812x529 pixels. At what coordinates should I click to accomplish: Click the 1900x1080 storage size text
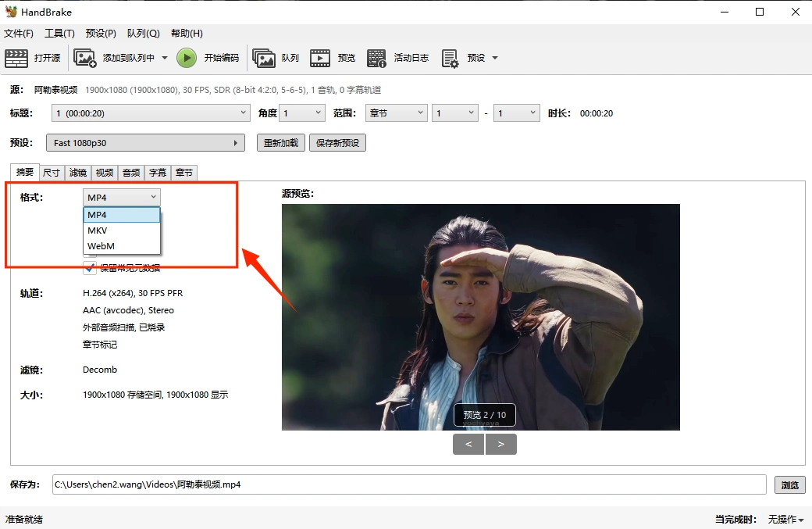coord(155,395)
